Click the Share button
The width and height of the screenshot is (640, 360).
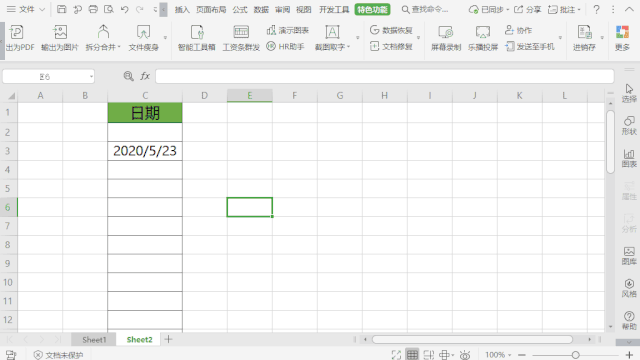[x=527, y=9]
